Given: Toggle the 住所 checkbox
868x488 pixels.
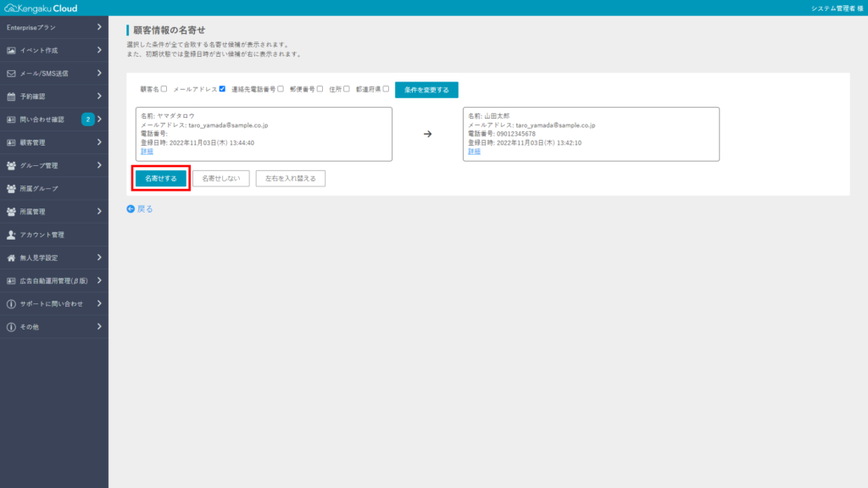Looking at the screenshot, I should click(x=347, y=89).
